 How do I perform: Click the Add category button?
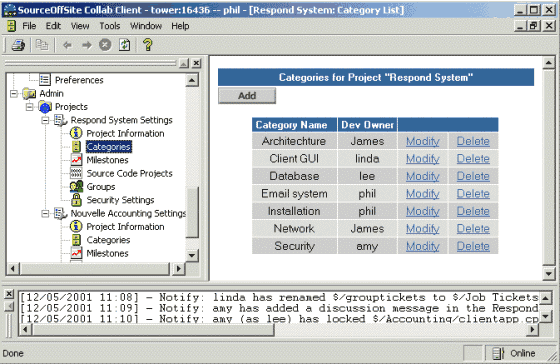pyautogui.click(x=247, y=96)
